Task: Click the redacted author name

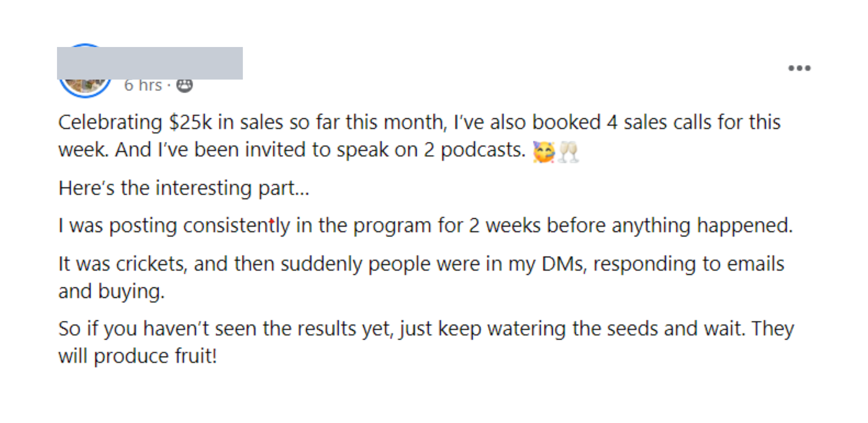Action: (x=149, y=63)
